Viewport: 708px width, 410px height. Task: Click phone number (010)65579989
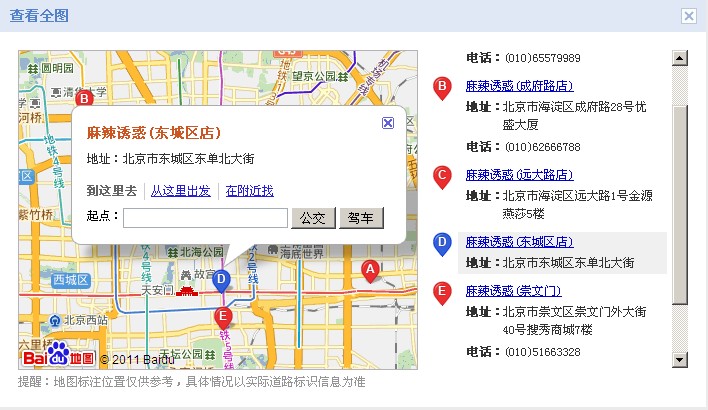(542, 58)
